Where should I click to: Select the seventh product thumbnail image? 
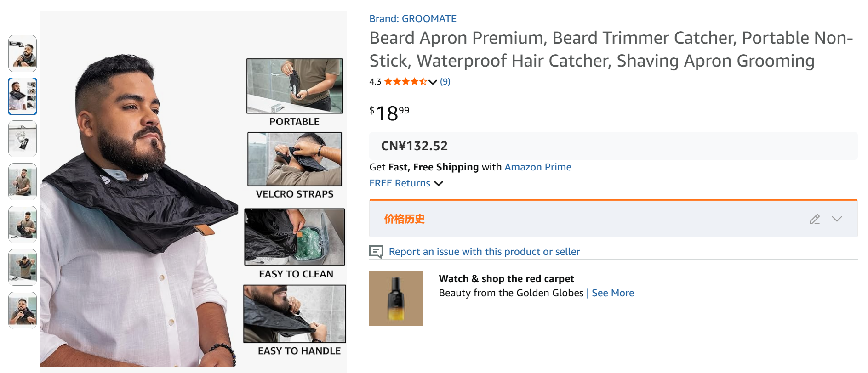pyautogui.click(x=23, y=310)
